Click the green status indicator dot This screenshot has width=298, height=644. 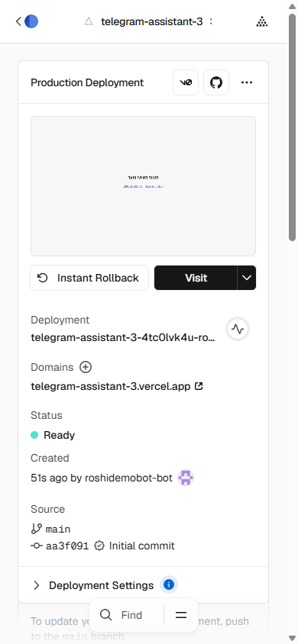34,434
